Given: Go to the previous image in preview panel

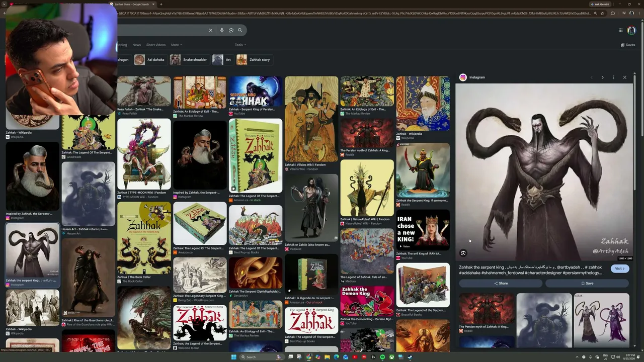Looking at the screenshot, I should pos(591,77).
